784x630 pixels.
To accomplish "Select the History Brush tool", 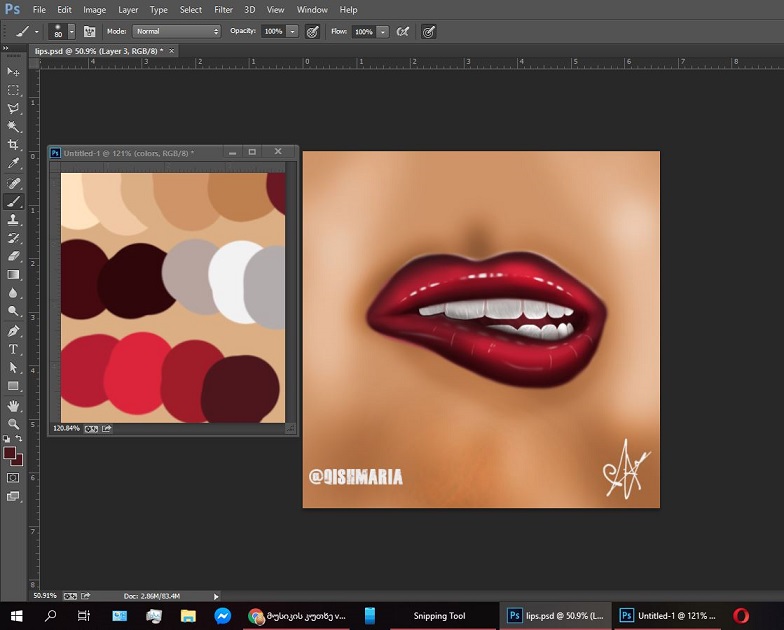I will [x=14, y=238].
